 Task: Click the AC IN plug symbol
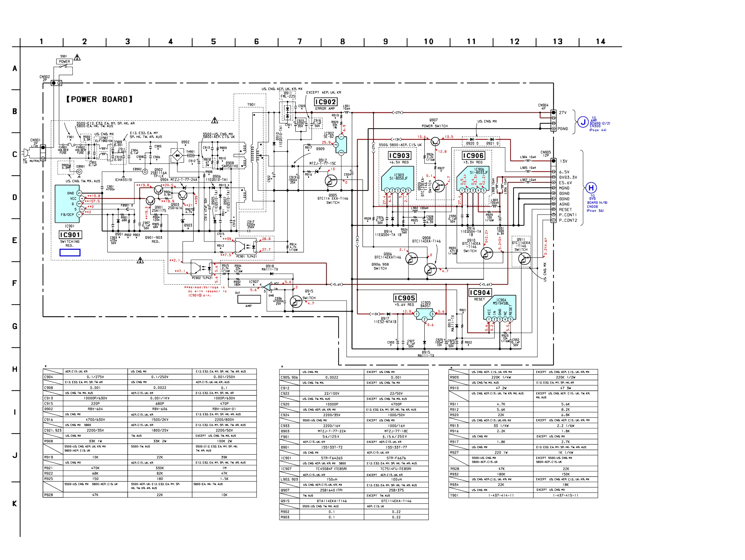[25, 153]
